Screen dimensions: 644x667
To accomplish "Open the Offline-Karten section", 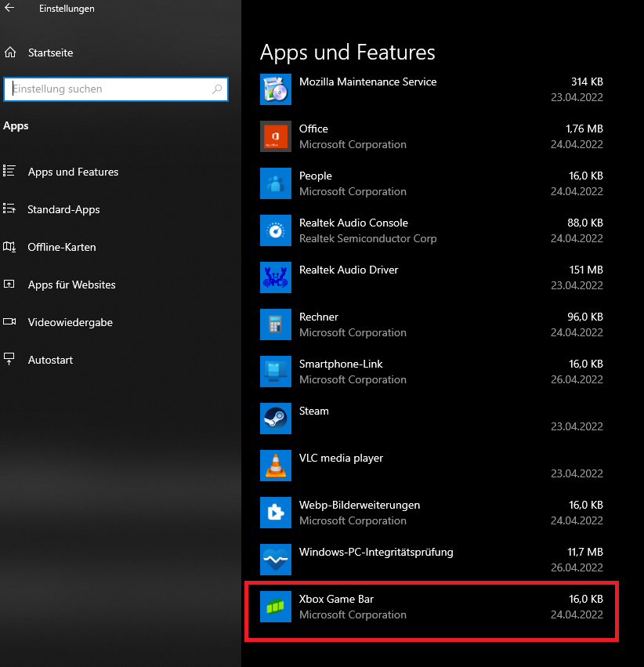I will click(62, 247).
